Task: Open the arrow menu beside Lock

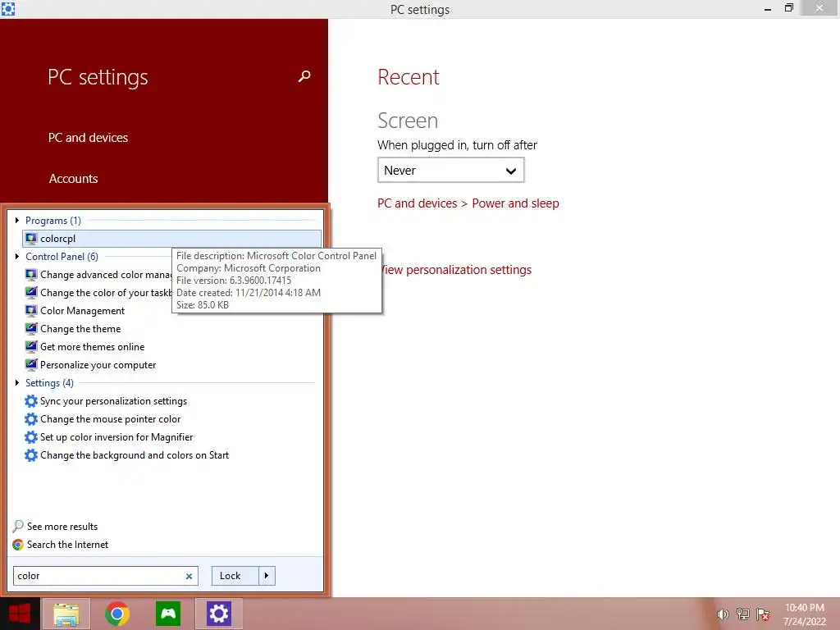Action: [x=267, y=576]
